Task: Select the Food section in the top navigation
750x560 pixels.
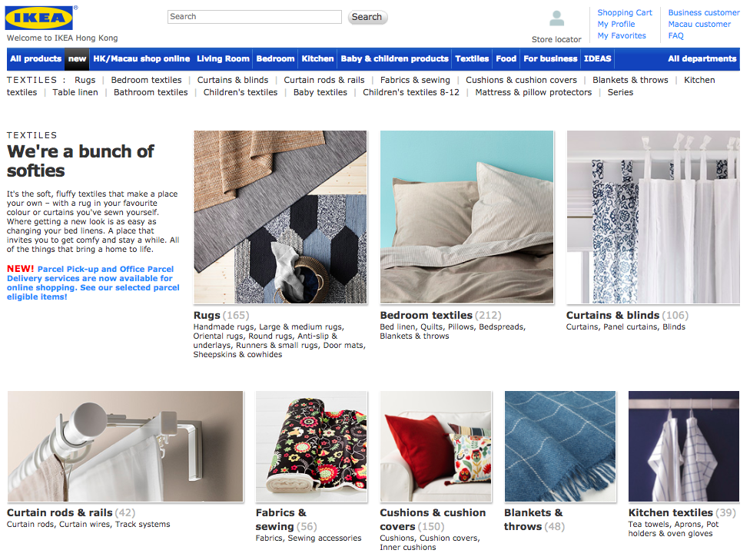Action: [x=506, y=58]
